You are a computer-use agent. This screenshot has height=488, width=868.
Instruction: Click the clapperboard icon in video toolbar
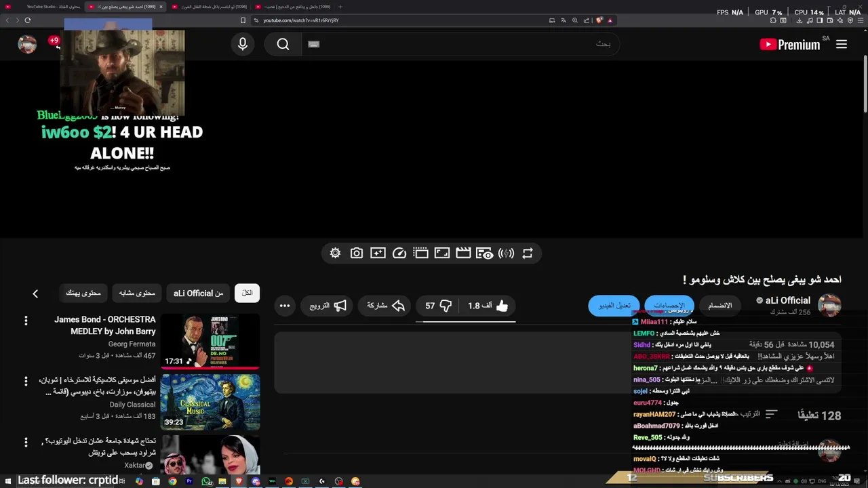(x=463, y=253)
